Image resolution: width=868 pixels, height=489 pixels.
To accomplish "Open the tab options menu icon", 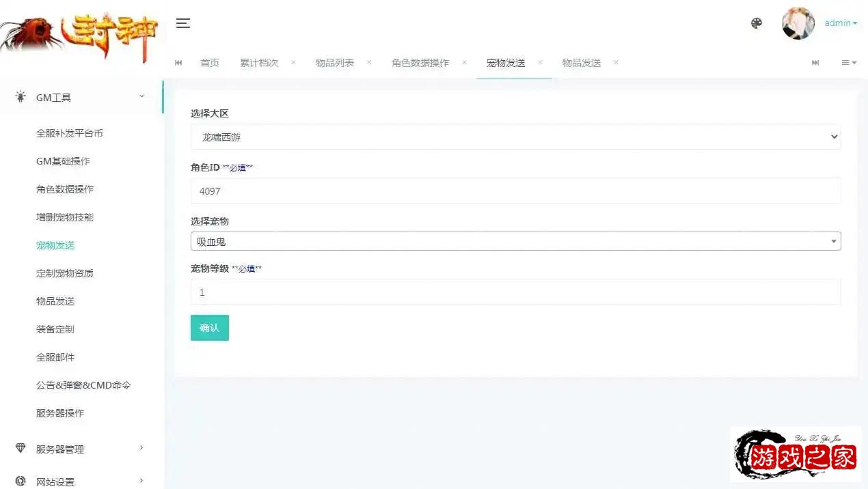I will [848, 63].
